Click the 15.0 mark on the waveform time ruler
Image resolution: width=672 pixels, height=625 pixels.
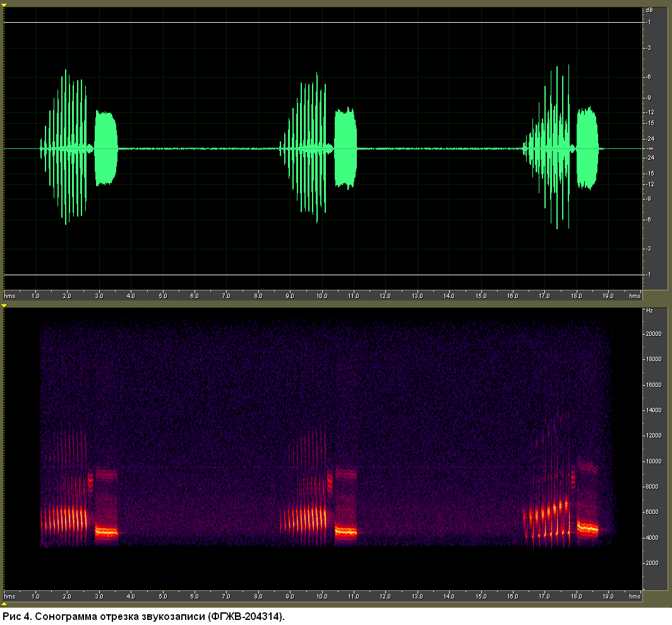[481, 295]
